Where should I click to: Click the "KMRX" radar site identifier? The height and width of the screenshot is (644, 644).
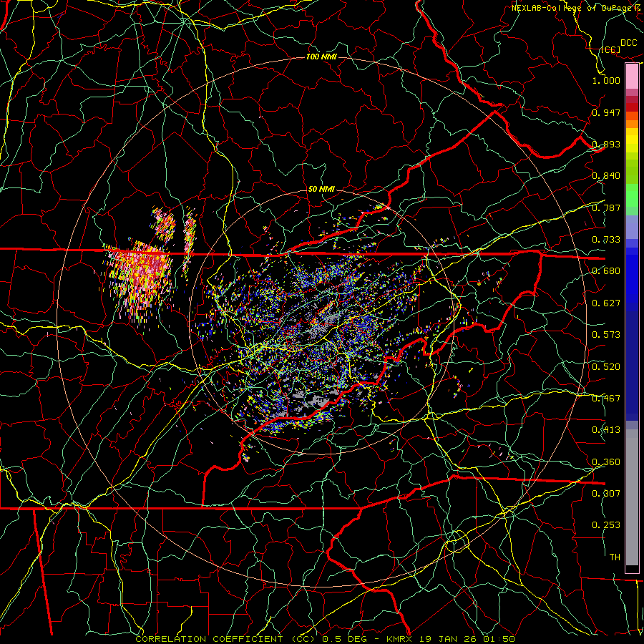point(400,639)
